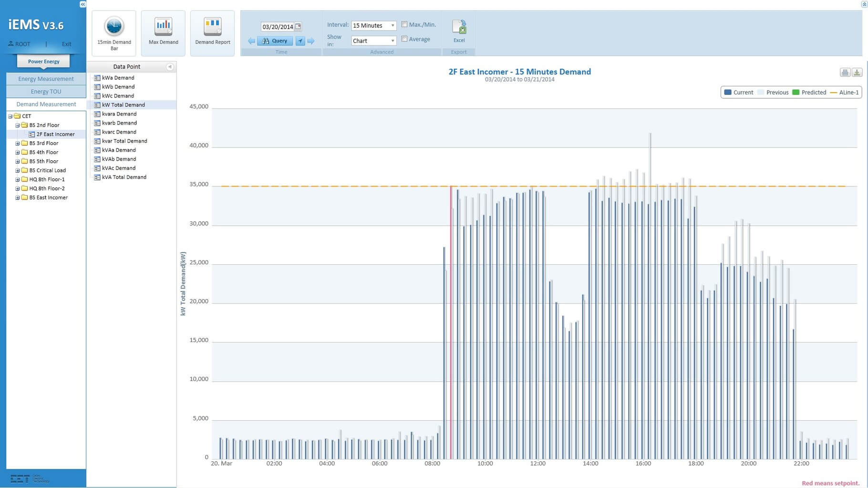
Task: Go to next day with right arrow
Action: 311,41
